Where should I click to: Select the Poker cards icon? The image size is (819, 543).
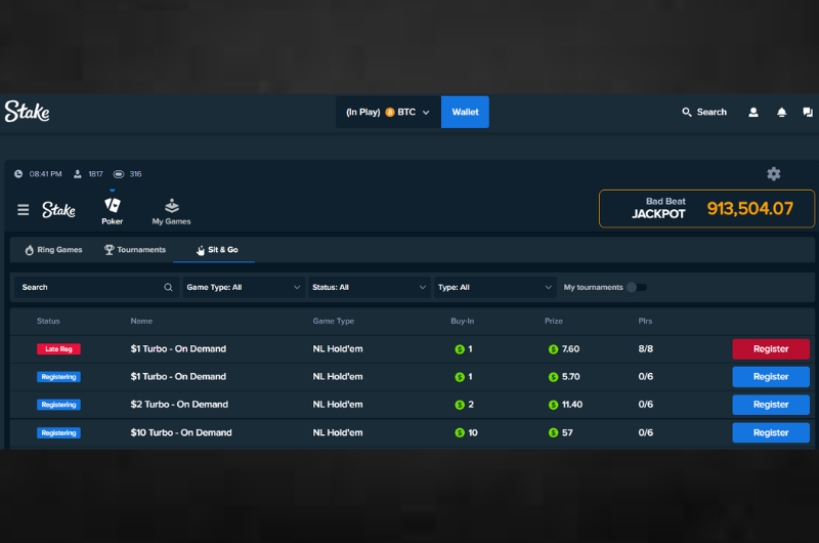[x=112, y=205]
